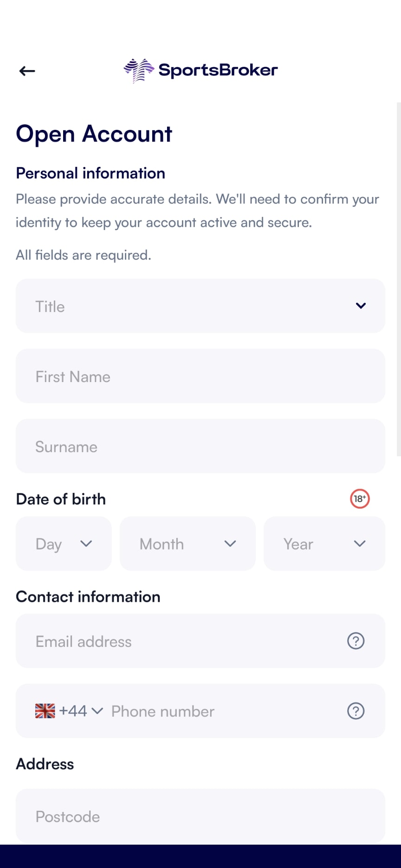The width and height of the screenshot is (401, 868).
Task: Click the Date of birth label
Action: (61, 498)
